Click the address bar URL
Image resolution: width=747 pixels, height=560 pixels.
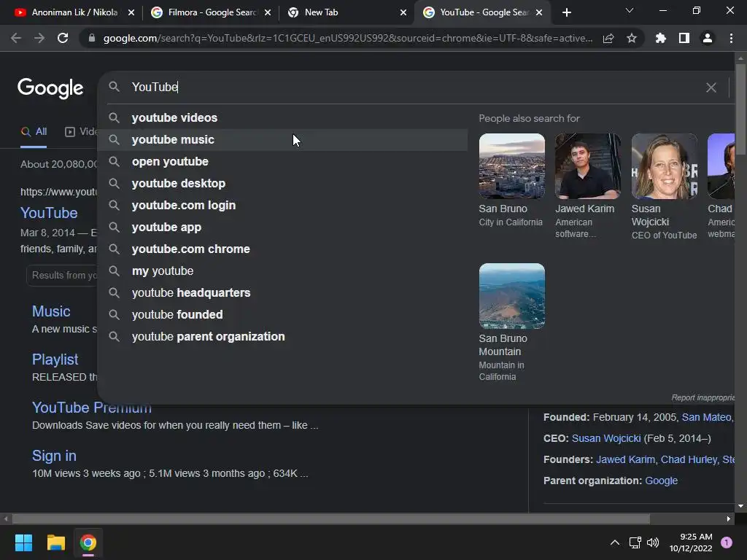point(348,38)
